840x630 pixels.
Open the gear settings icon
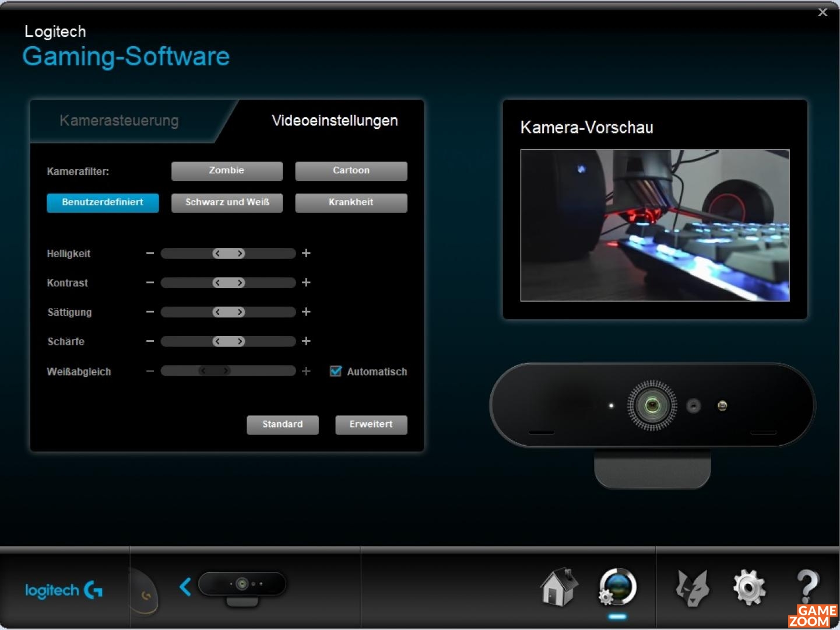(x=749, y=588)
